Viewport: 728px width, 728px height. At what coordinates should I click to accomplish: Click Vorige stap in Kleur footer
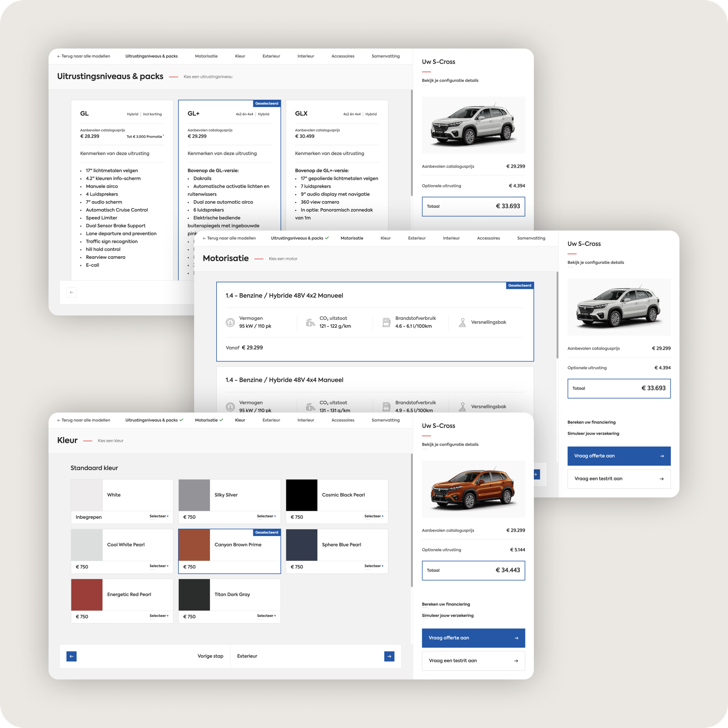210,656
